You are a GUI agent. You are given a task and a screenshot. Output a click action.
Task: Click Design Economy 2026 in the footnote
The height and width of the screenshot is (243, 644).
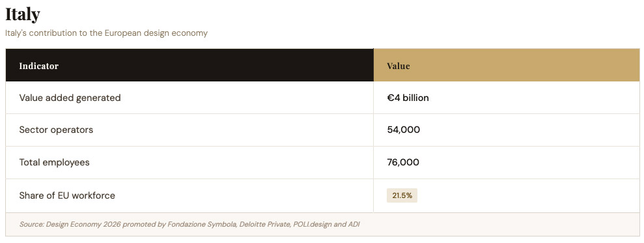pos(83,225)
